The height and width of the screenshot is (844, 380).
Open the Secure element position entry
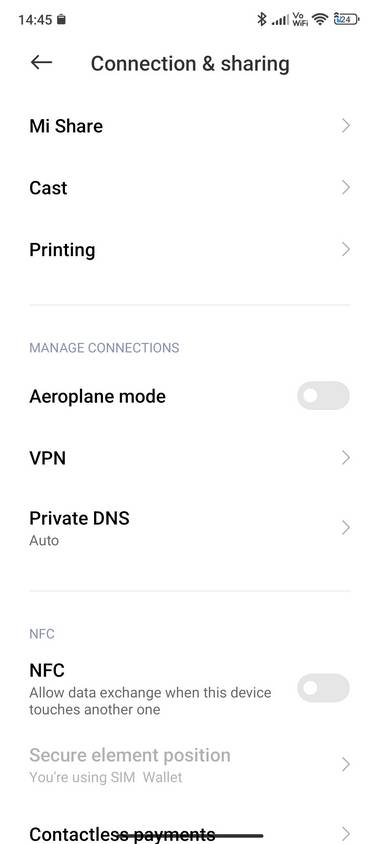(x=190, y=765)
